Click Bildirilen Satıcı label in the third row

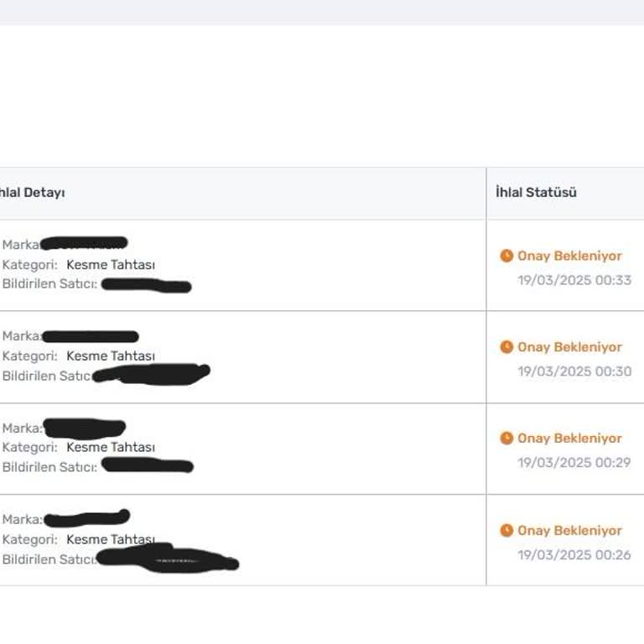49,467
